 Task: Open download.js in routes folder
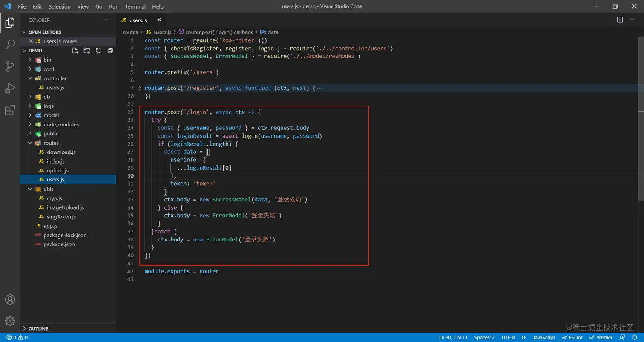coord(61,152)
